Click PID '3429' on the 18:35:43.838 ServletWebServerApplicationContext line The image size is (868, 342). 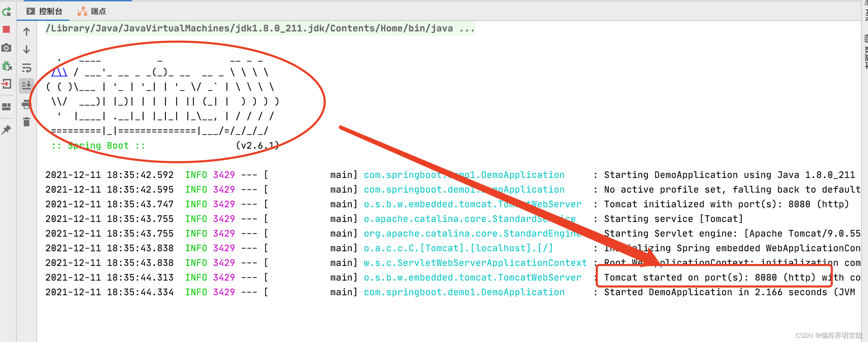pos(224,263)
